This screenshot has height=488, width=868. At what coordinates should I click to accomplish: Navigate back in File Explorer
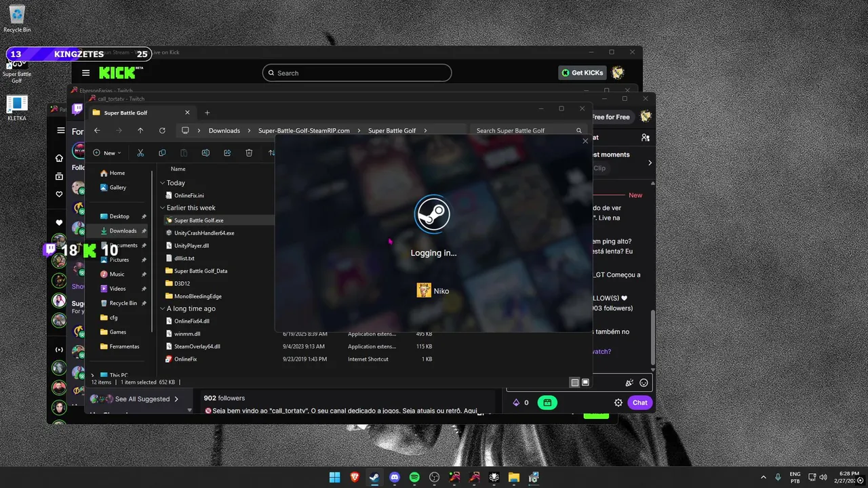click(x=97, y=131)
